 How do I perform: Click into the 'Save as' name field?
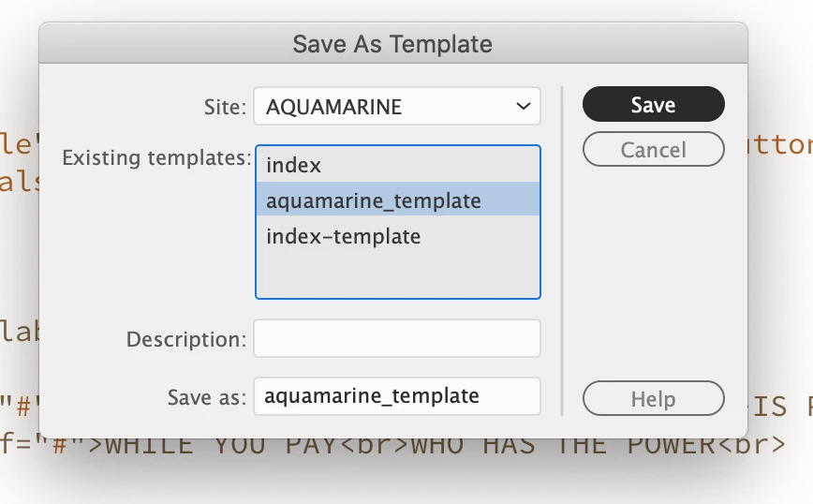396,396
